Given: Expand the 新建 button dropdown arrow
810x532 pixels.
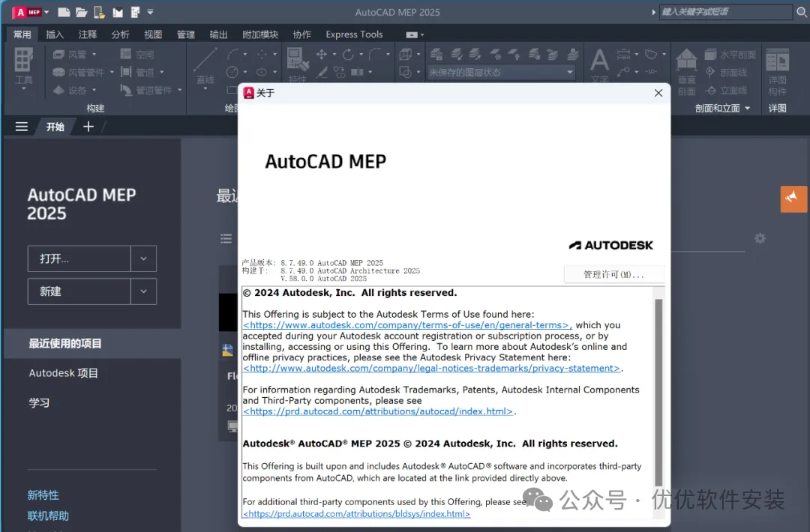Looking at the screenshot, I should [x=143, y=291].
